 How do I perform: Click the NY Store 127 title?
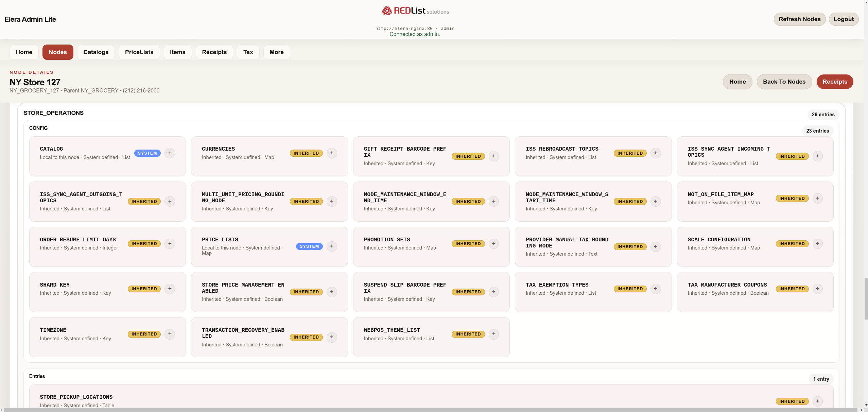pyautogui.click(x=35, y=82)
